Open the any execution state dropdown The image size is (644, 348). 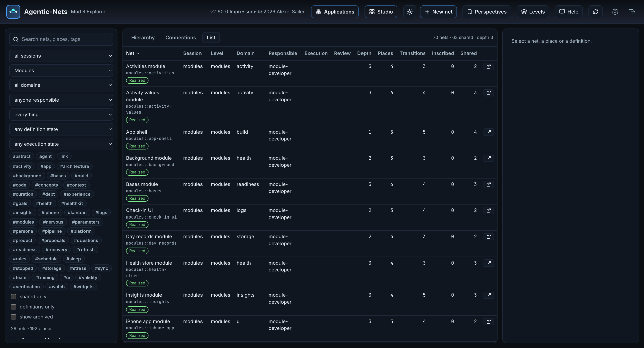coord(61,144)
